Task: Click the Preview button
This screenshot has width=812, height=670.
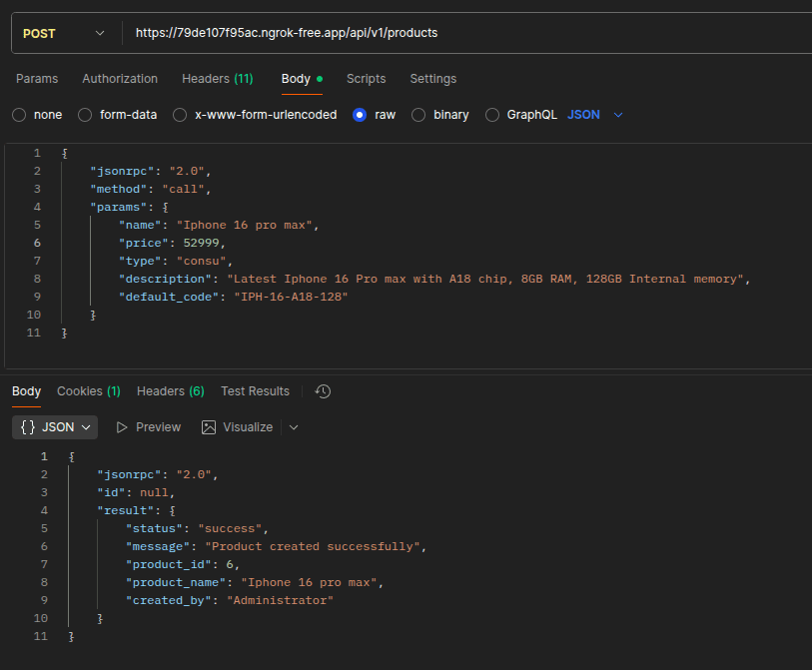Action: [x=148, y=426]
